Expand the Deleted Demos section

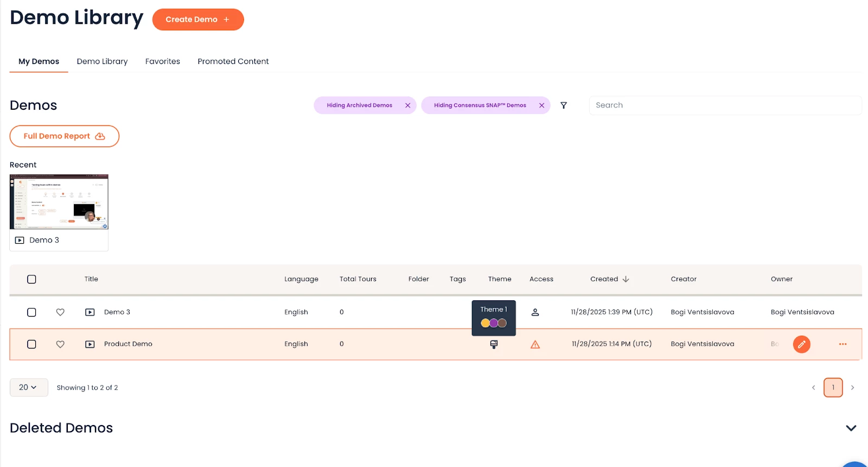point(851,428)
